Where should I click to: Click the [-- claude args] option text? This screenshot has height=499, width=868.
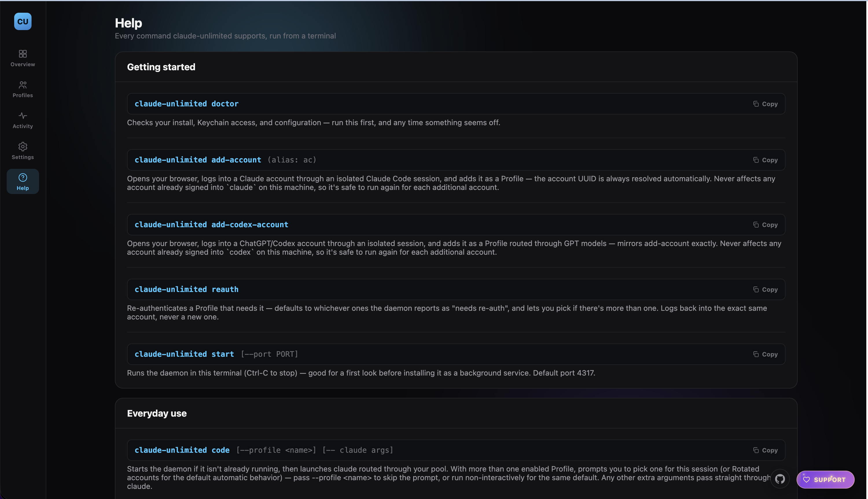coord(358,450)
